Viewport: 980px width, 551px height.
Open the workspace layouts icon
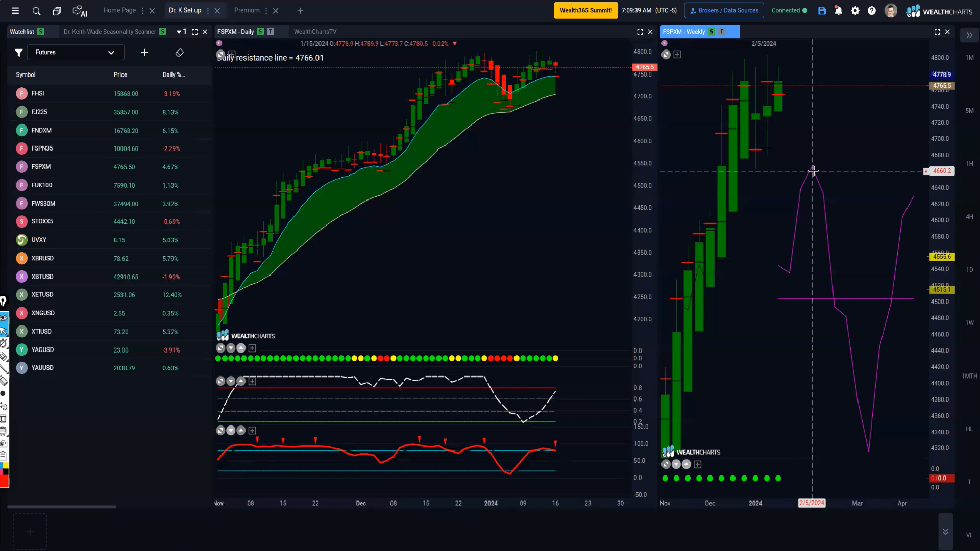point(57,11)
